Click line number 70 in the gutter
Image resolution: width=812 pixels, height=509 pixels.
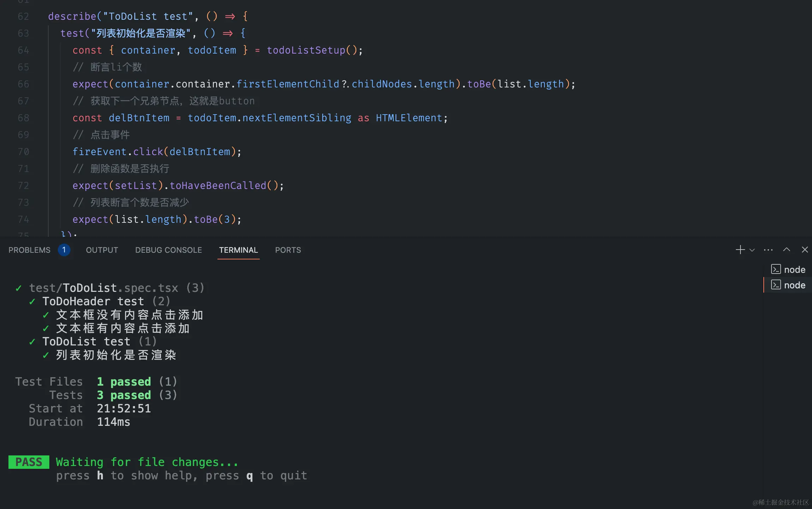click(23, 152)
